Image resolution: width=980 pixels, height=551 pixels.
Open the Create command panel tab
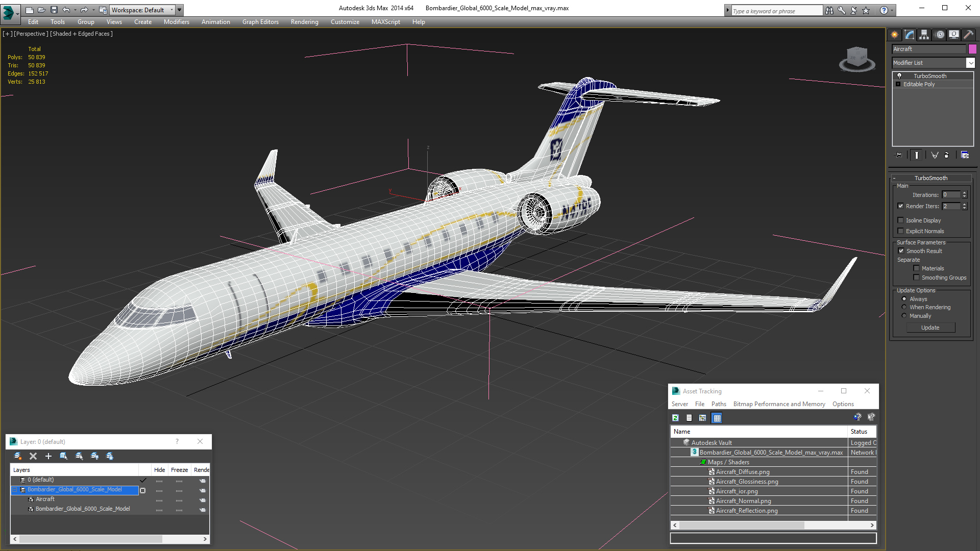coord(894,35)
